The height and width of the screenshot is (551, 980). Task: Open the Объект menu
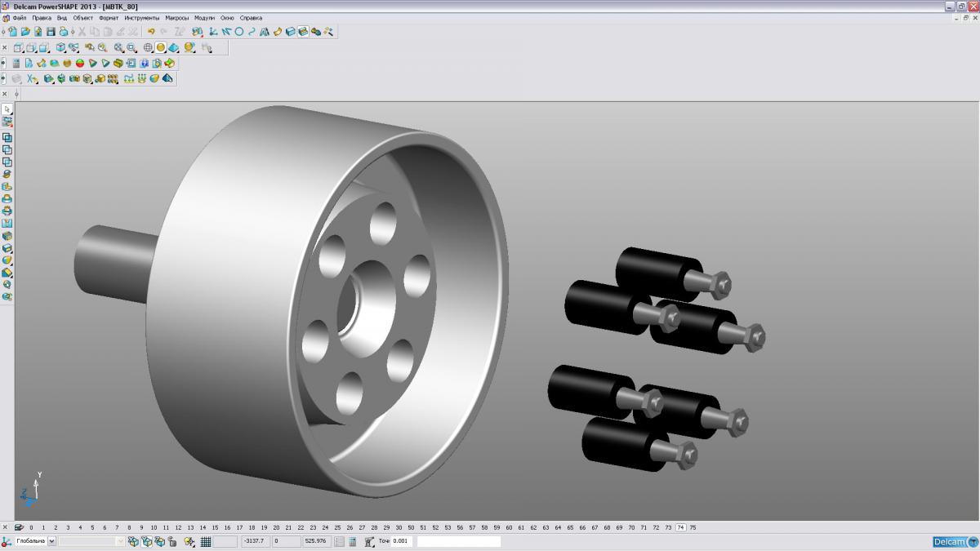coord(83,17)
